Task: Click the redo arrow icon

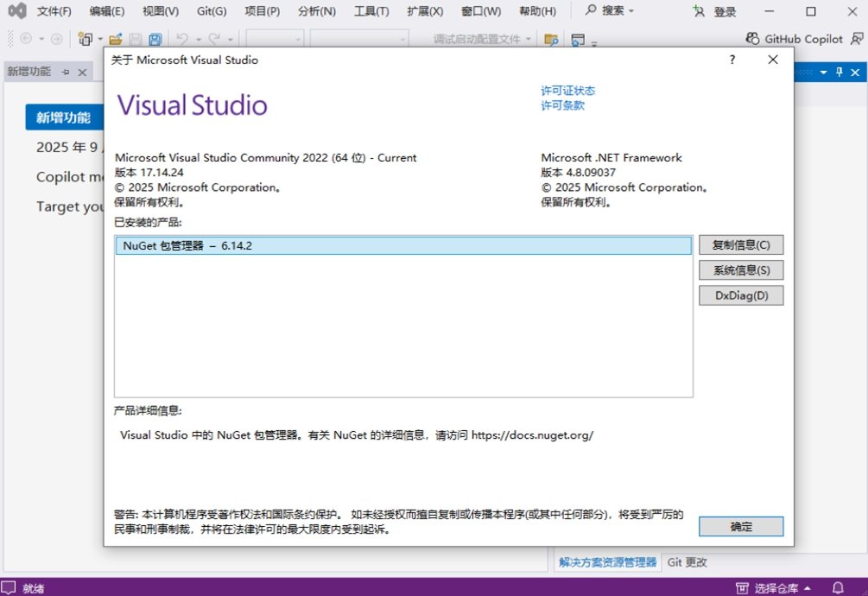Action: coord(214,39)
